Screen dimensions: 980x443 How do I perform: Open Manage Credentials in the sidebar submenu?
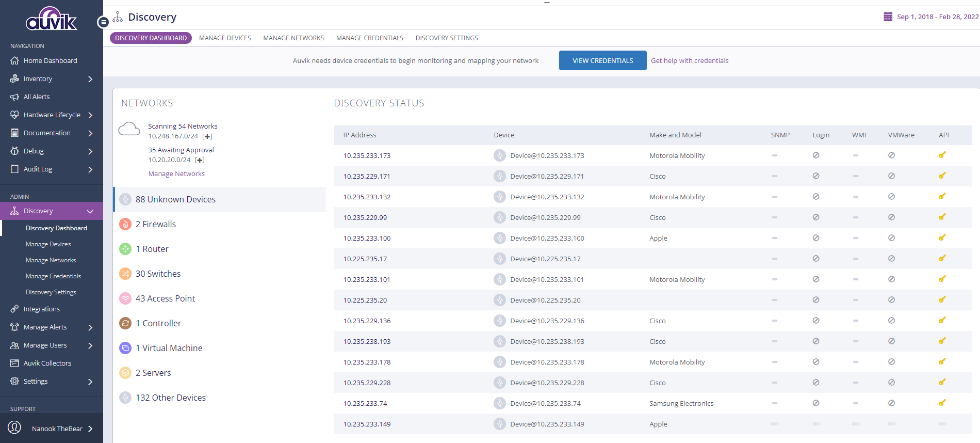[x=53, y=276]
